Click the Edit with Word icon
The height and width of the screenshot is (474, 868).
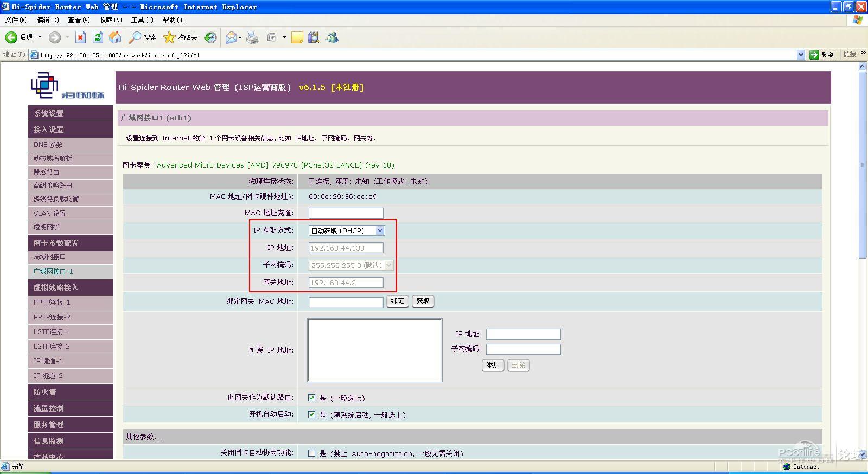point(271,37)
